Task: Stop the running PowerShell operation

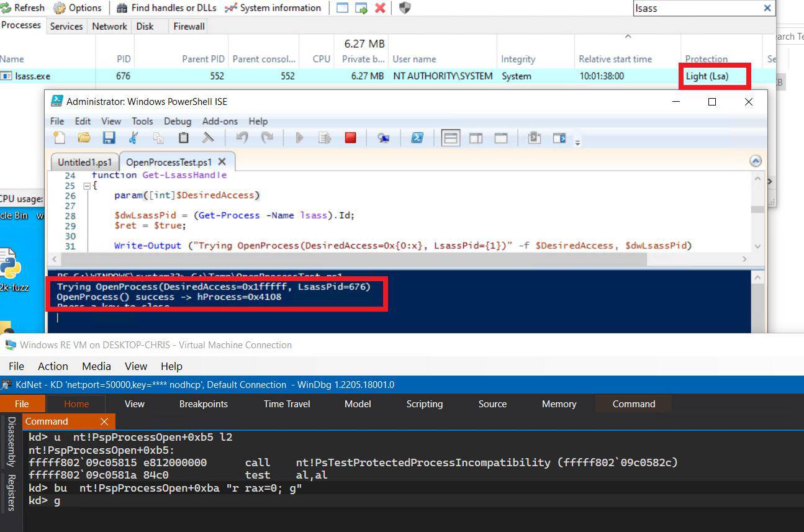Action: pos(350,138)
